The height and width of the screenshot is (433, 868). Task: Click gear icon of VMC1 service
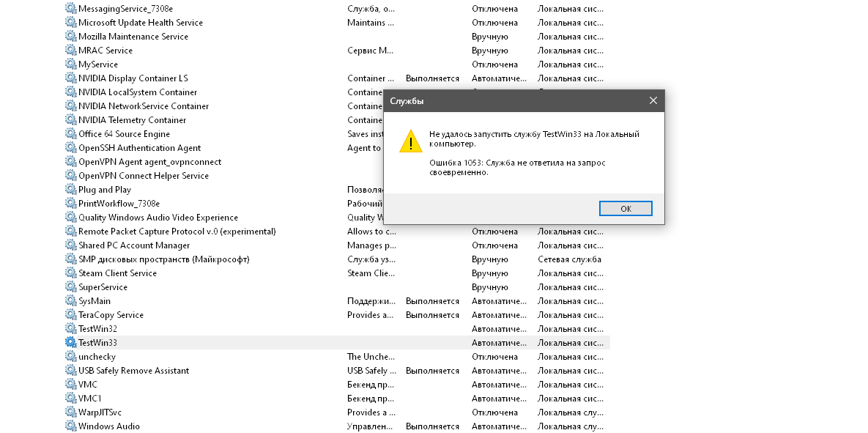click(70, 398)
